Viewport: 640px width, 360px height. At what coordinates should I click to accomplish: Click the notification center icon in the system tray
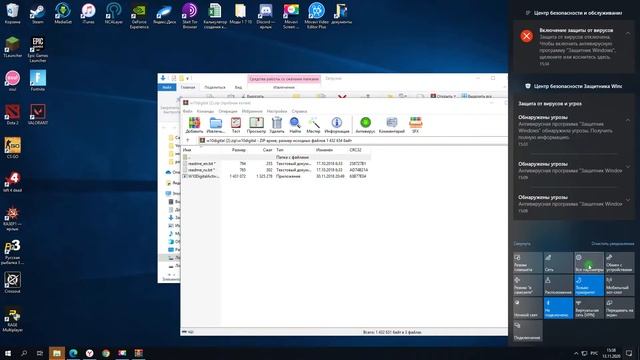point(629,353)
